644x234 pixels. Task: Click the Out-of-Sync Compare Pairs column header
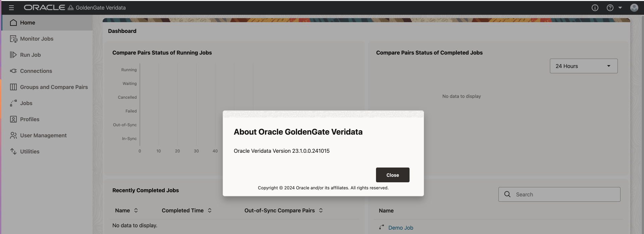coord(279,210)
